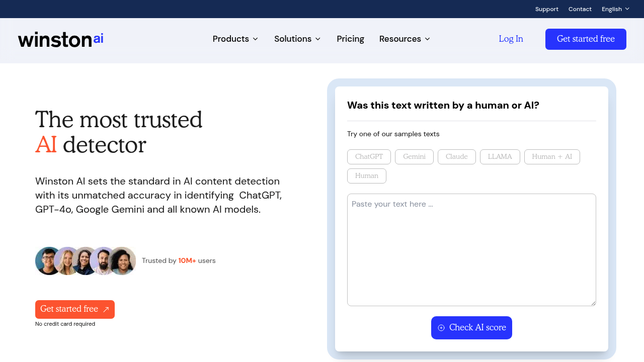Click the plus icon on Check AI score

click(441, 328)
